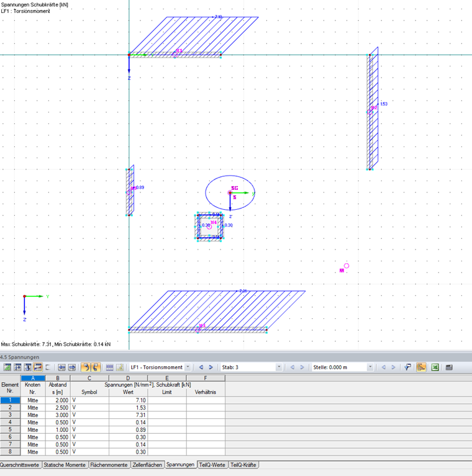Go to previous load case arrow
472x476 pixels.
tap(201, 367)
